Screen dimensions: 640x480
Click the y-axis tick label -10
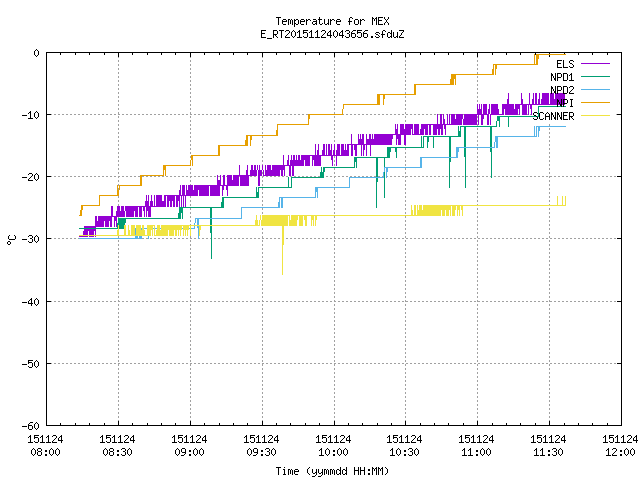pyautogui.click(x=31, y=115)
